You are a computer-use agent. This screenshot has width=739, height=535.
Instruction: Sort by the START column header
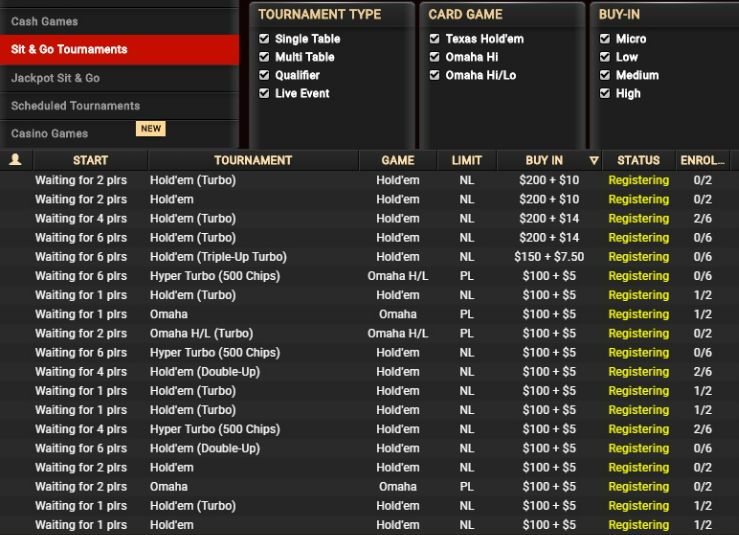pos(90,160)
